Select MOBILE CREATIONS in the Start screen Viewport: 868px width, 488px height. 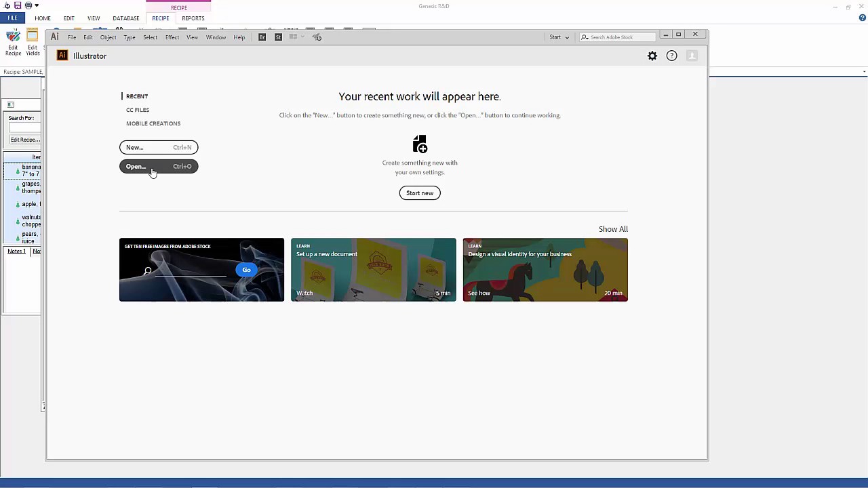click(x=153, y=123)
